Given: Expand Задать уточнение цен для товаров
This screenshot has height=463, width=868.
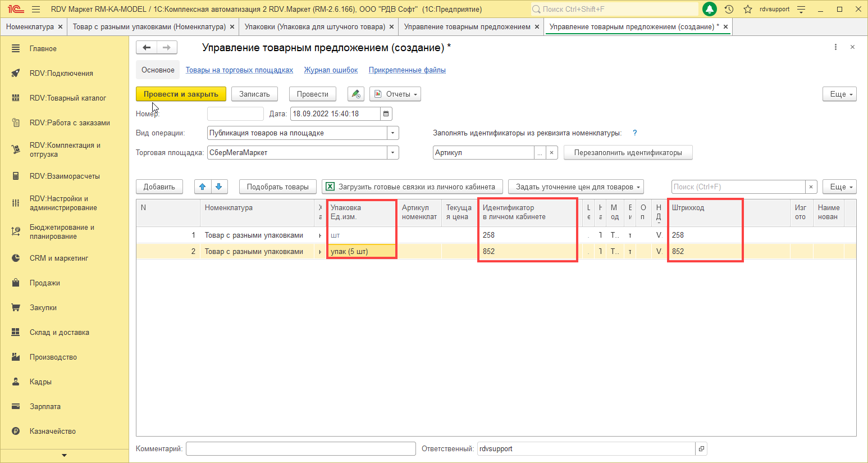Looking at the screenshot, I should [575, 187].
